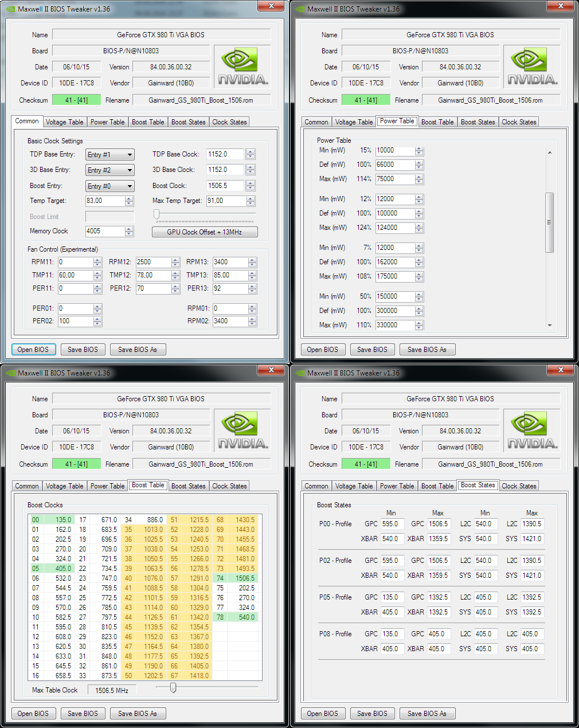Click the RPM12 field showing 2500

pos(153,262)
